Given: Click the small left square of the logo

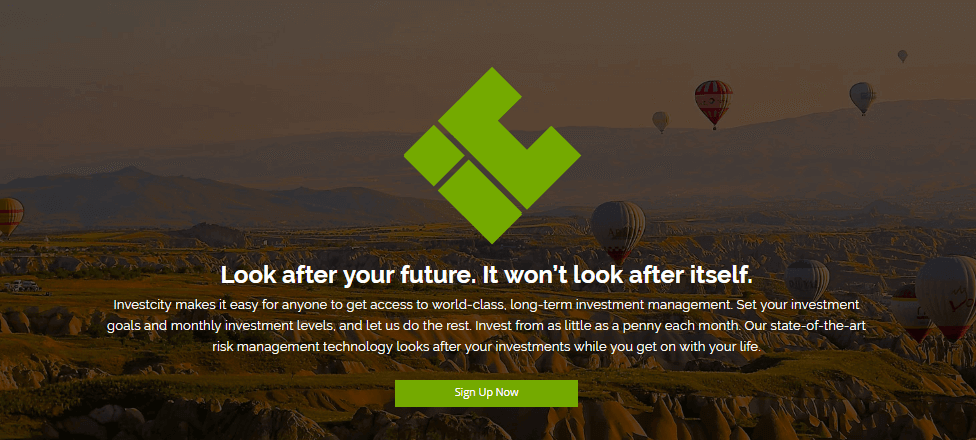Looking at the screenshot, I should click(434, 156).
